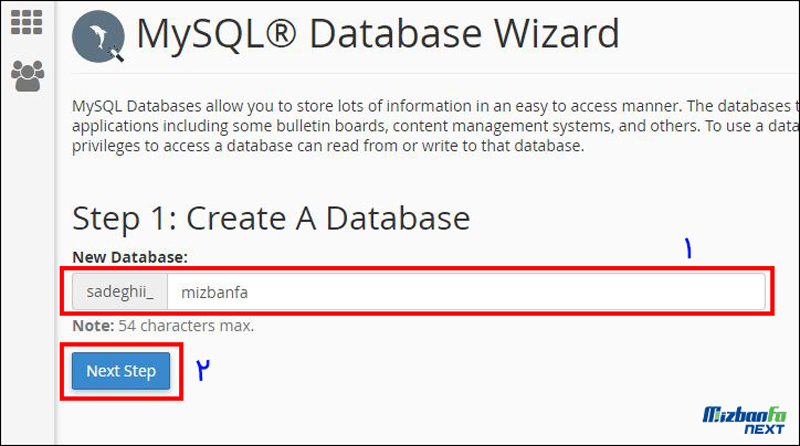The image size is (800, 446).
Task: Click the MySQL dolphin wizard icon
Action: (x=98, y=36)
